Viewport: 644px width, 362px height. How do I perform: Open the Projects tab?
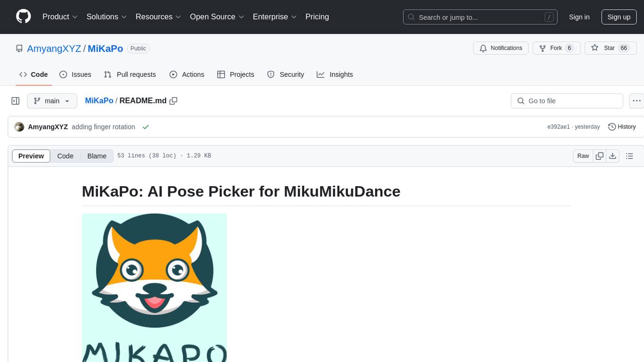coord(236,74)
